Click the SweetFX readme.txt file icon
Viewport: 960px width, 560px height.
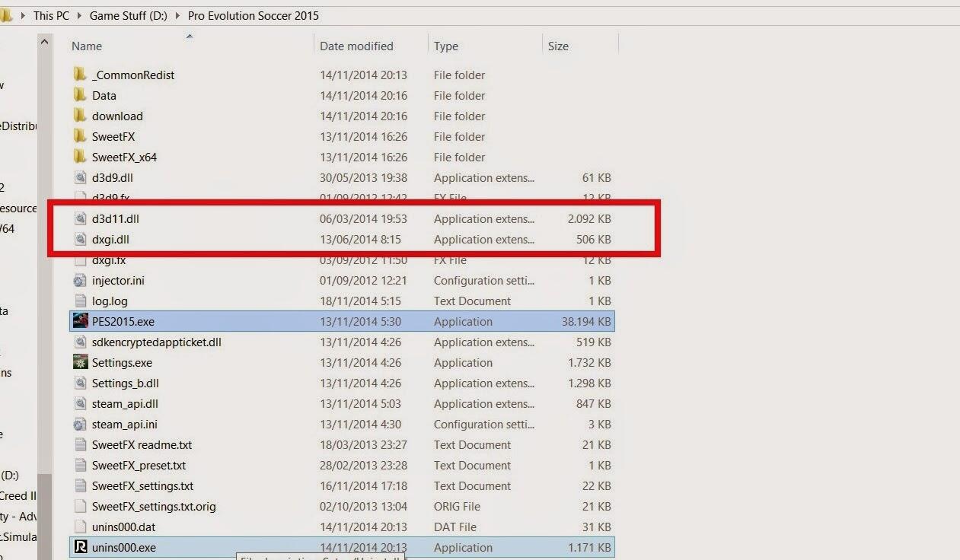(80, 444)
